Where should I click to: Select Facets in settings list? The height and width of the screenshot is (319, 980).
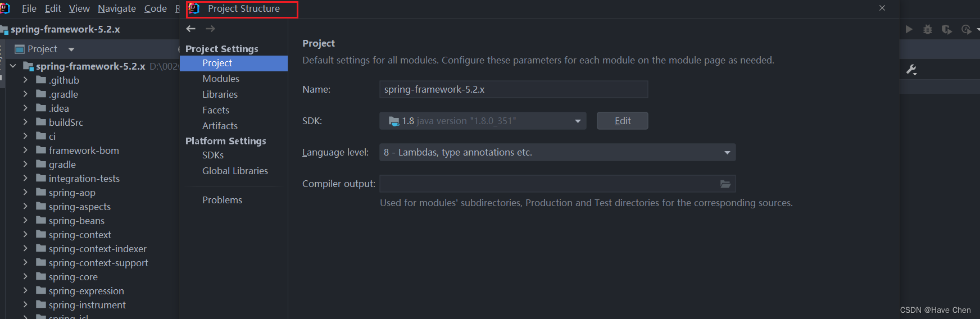pos(234,110)
